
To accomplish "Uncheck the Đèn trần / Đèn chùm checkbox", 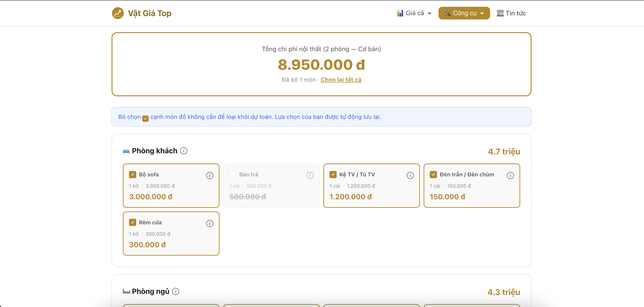I will pos(433,174).
